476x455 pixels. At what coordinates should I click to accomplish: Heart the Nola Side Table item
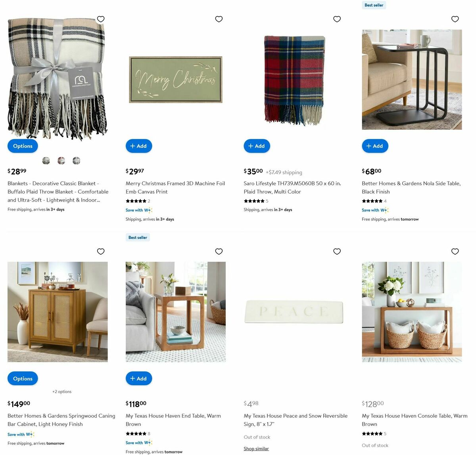click(x=455, y=19)
